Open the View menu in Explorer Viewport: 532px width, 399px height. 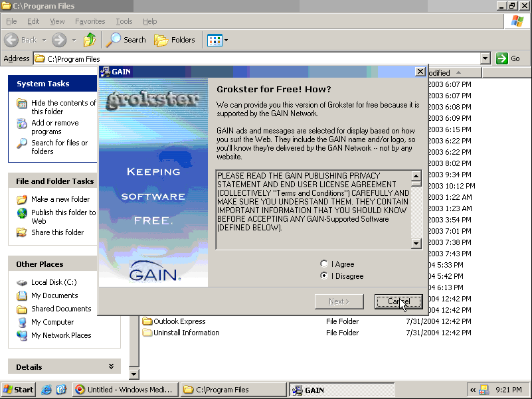coord(57,21)
